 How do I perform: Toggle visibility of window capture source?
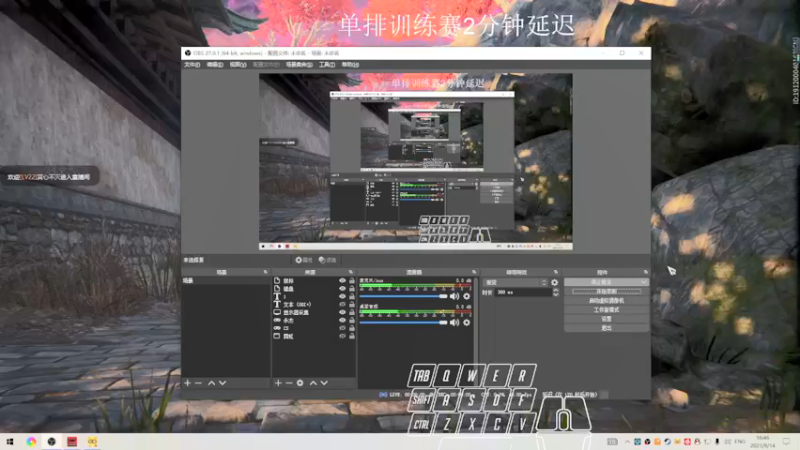click(342, 336)
